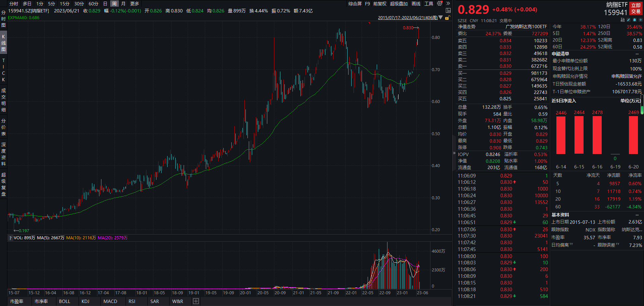
Task: Edit the stock note via pencil icon
Action: [629, 20]
